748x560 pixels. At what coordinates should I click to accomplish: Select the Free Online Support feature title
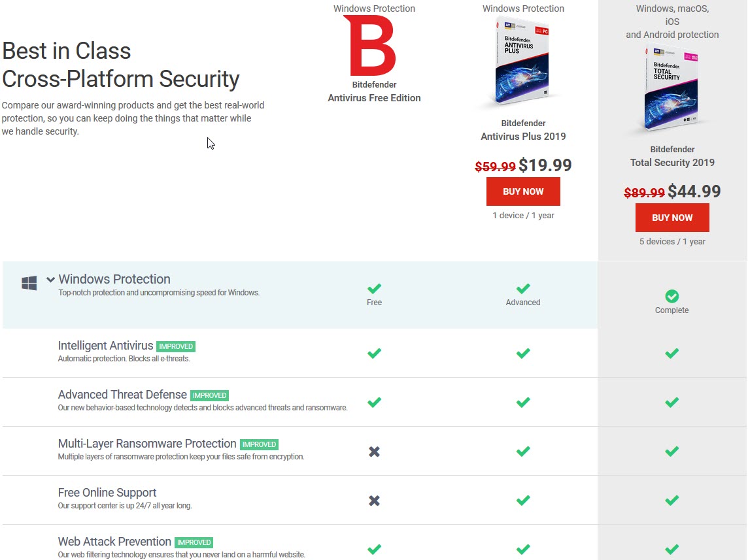(x=107, y=493)
